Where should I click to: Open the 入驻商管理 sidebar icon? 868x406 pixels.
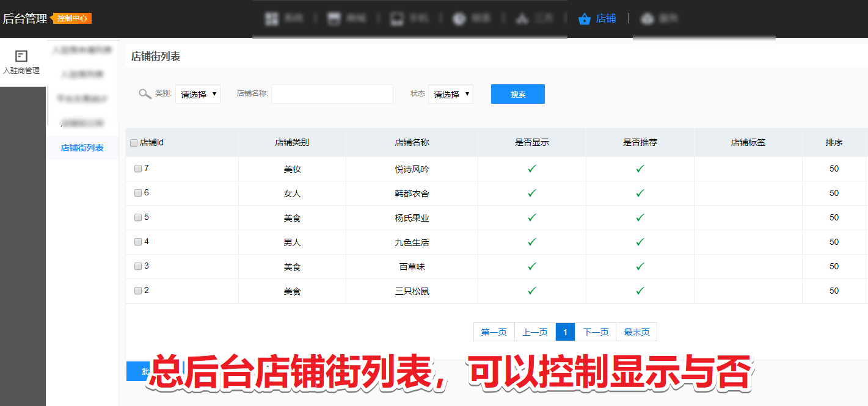coord(21,56)
